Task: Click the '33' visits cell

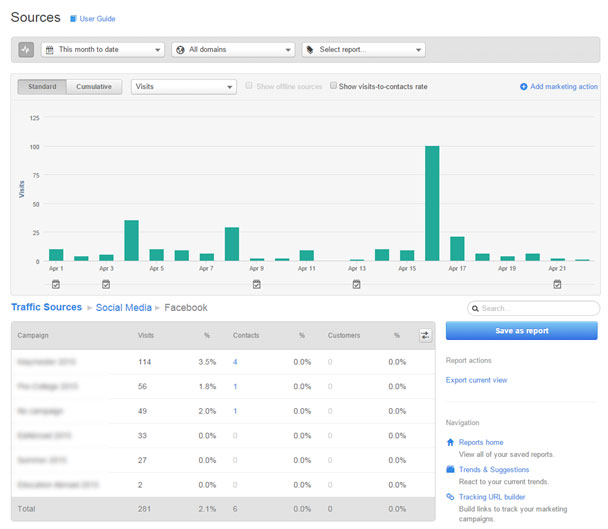Action: pos(142,436)
